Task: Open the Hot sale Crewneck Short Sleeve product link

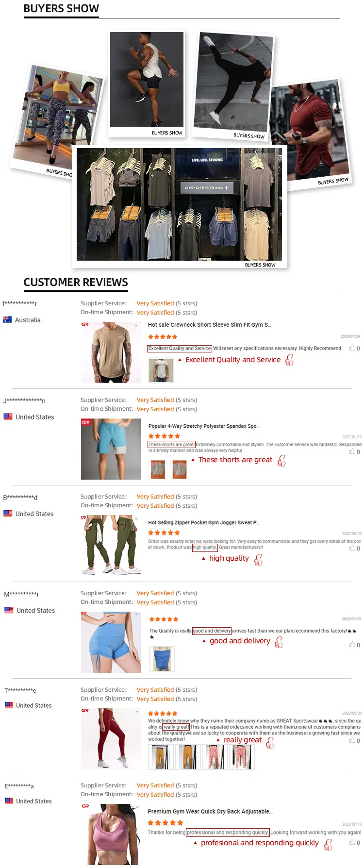Action: [209, 325]
